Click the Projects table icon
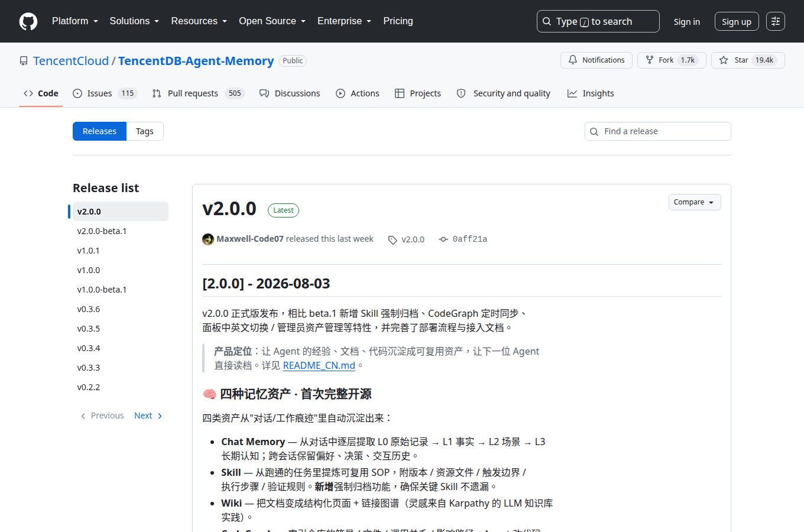The image size is (804, 532). (x=400, y=93)
